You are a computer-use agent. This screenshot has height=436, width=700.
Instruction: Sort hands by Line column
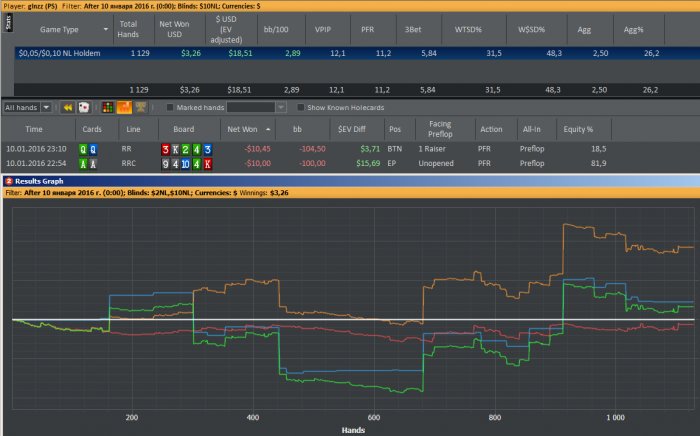[133, 129]
